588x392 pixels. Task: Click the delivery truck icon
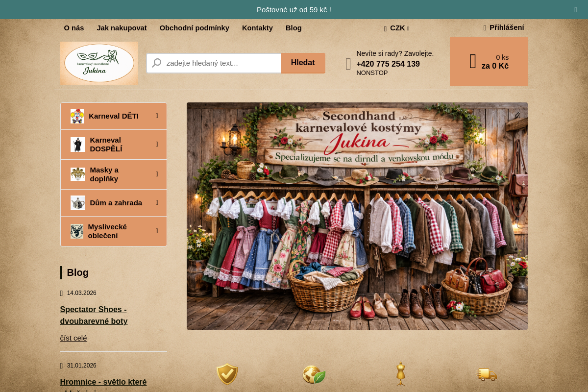coord(487,375)
